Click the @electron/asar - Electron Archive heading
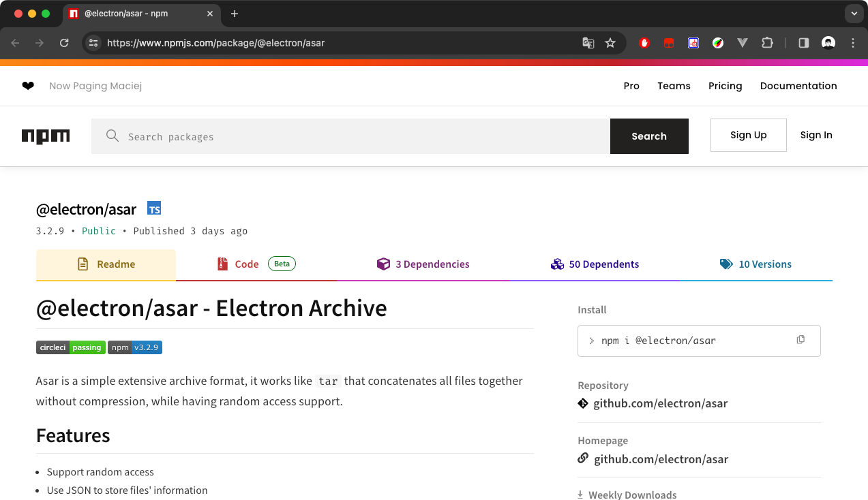The height and width of the screenshot is (500, 868). point(211,308)
